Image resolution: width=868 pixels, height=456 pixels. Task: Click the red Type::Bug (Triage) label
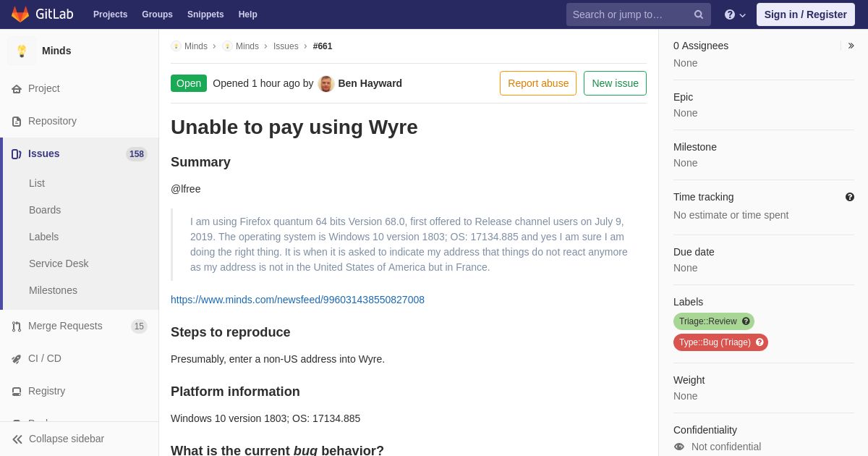click(720, 342)
